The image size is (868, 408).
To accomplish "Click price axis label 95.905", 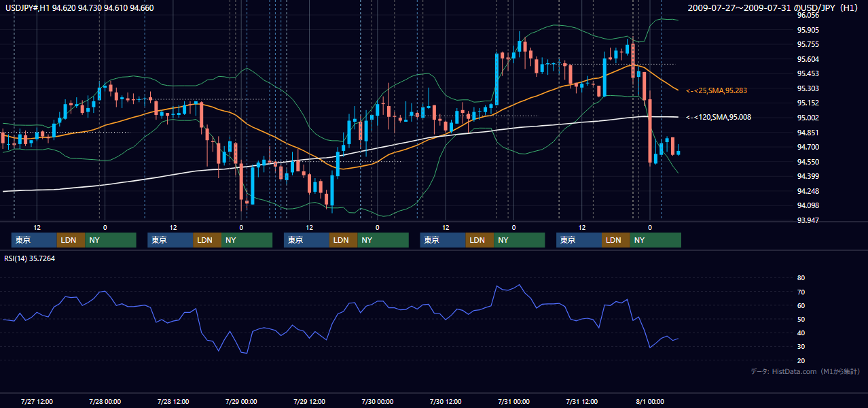I will click(807, 30).
